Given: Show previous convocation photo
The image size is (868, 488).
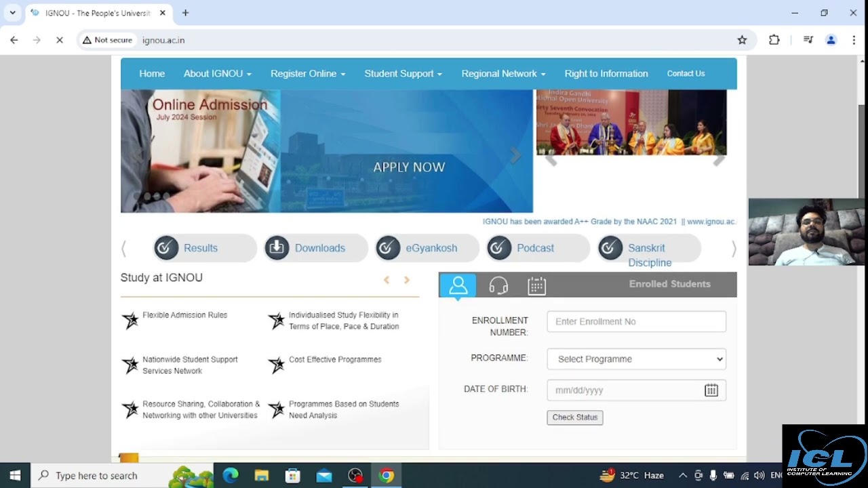Looking at the screenshot, I should click(x=551, y=160).
